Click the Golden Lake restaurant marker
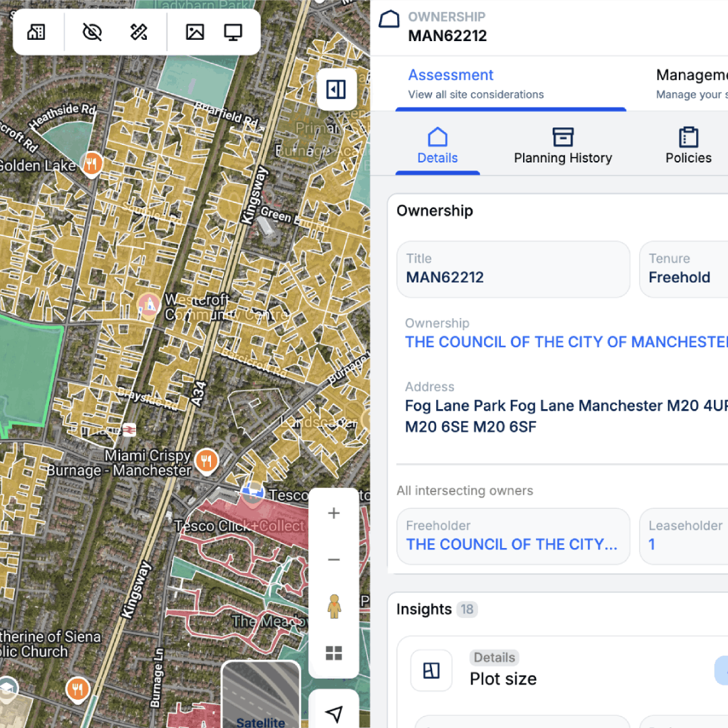 (x=92, y=164)
